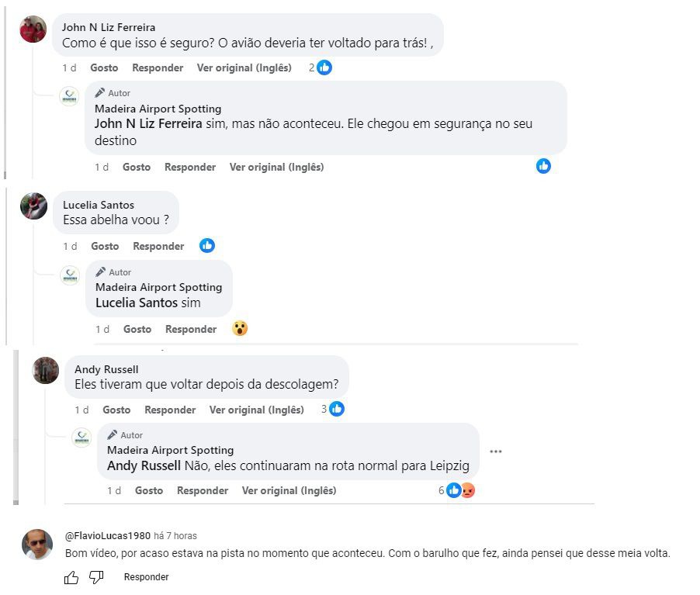Open John N Liz Ferreira's profile picture
The height and width of the screenshot is (595, 700).
tap(33, 29)
